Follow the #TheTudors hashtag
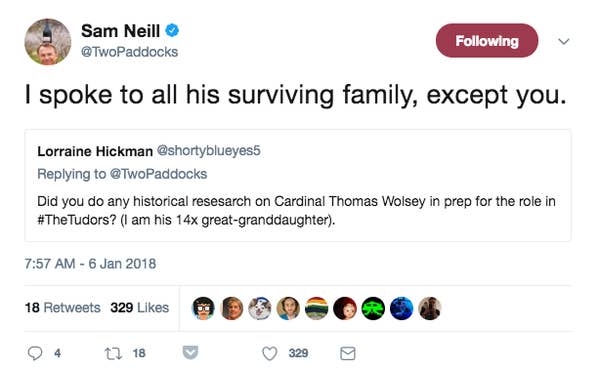 77,220
